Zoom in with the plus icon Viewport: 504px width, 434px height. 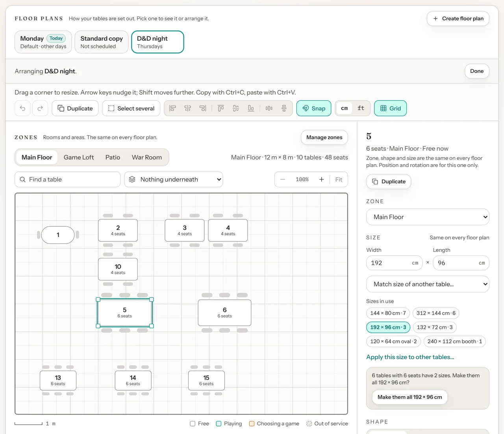(x=322, y=179)
